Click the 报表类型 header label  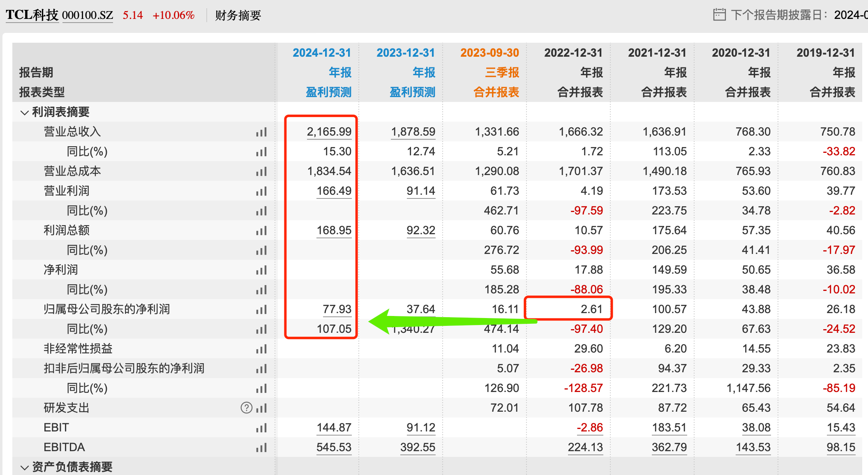(x=42, y=92)
